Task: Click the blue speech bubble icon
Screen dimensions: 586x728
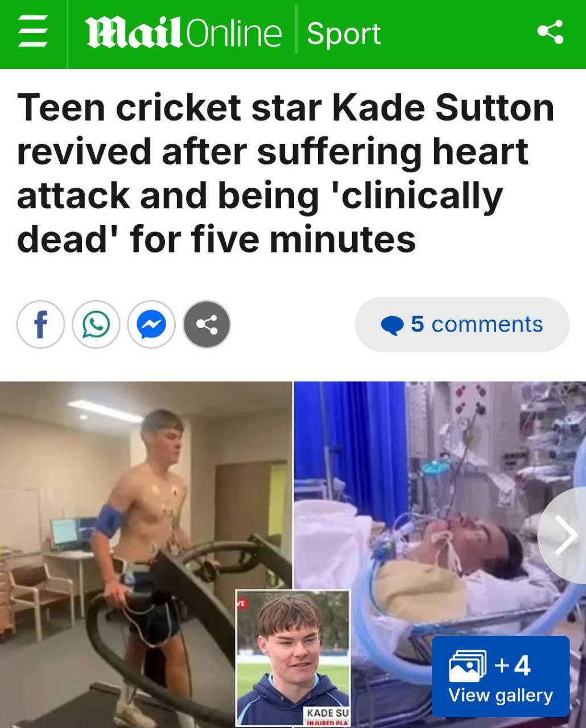Action: point(392,325)
